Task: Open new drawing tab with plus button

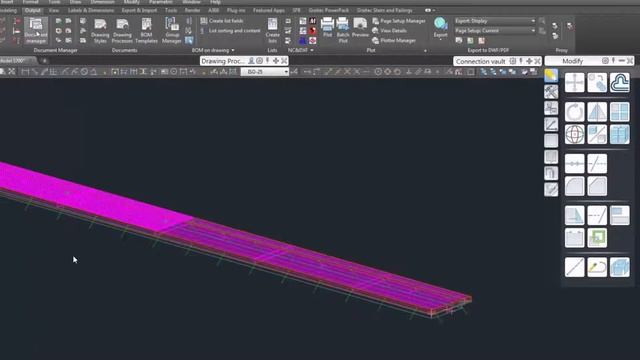Action: (44, 61)
